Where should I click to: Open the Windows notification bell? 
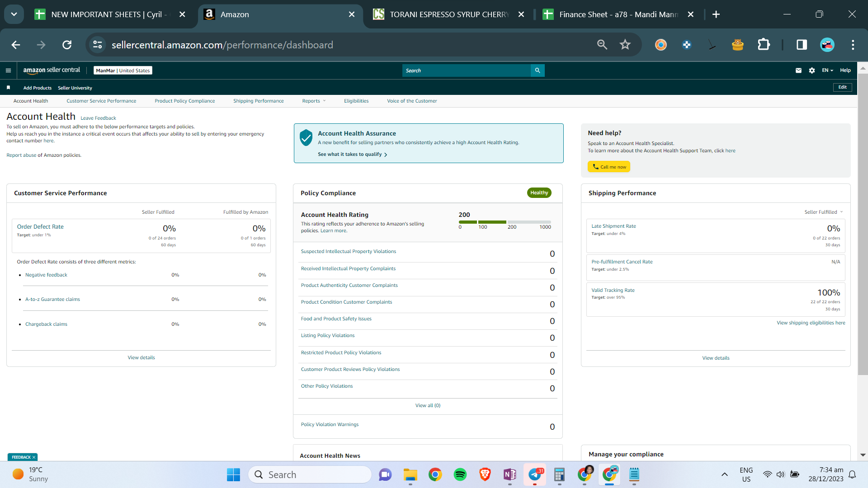pos(852,474)
